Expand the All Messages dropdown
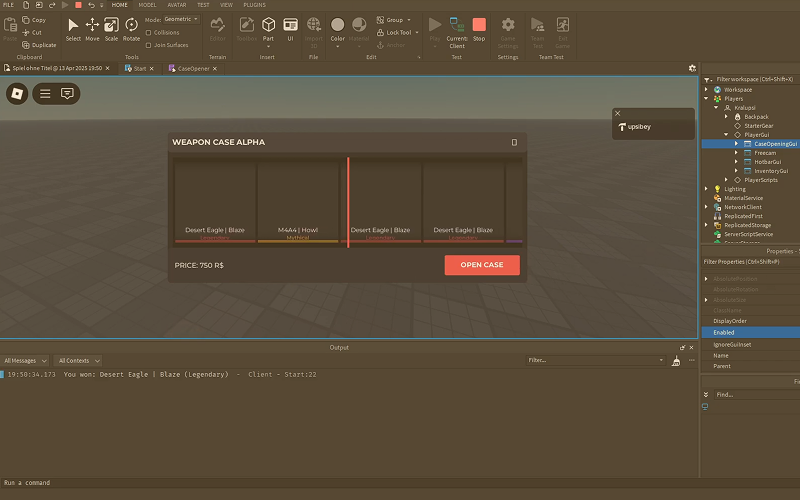This screenshot has height=500, width=800. [x=25, y=361]
